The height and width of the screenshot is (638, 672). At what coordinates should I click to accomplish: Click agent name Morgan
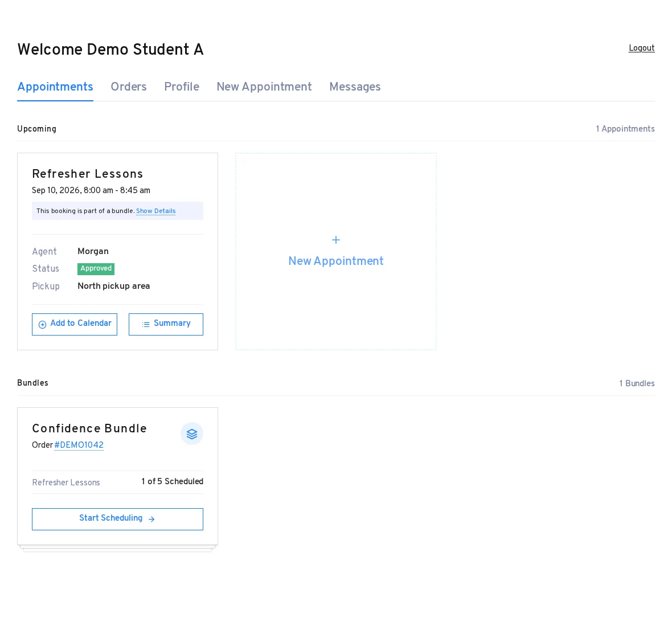coord(93,251)
